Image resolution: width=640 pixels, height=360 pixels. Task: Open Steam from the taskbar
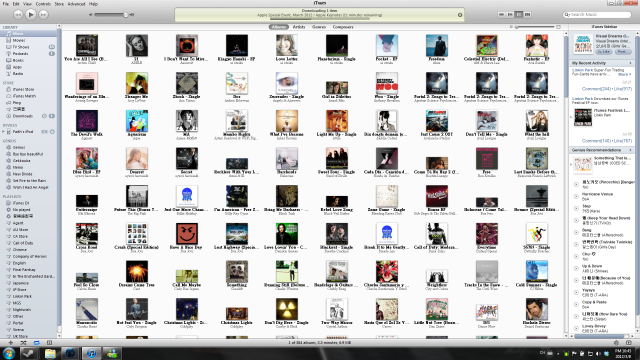point(29,353)
